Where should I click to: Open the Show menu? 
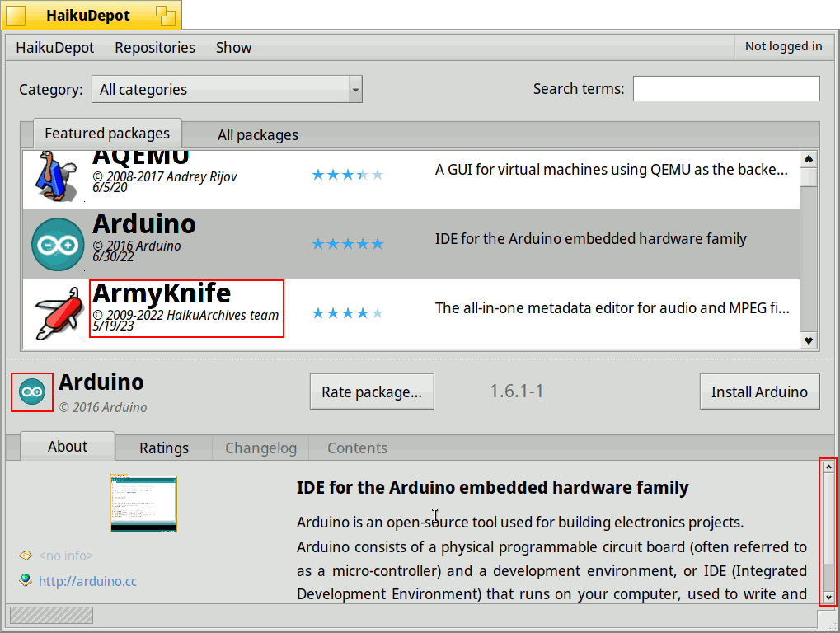click(x=233, y=48)
